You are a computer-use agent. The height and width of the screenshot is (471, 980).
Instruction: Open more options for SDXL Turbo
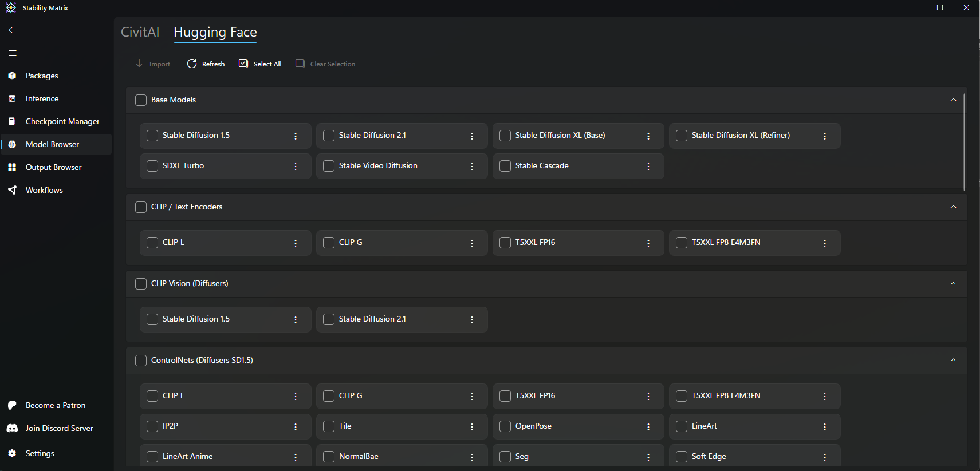tap(296, 167)
